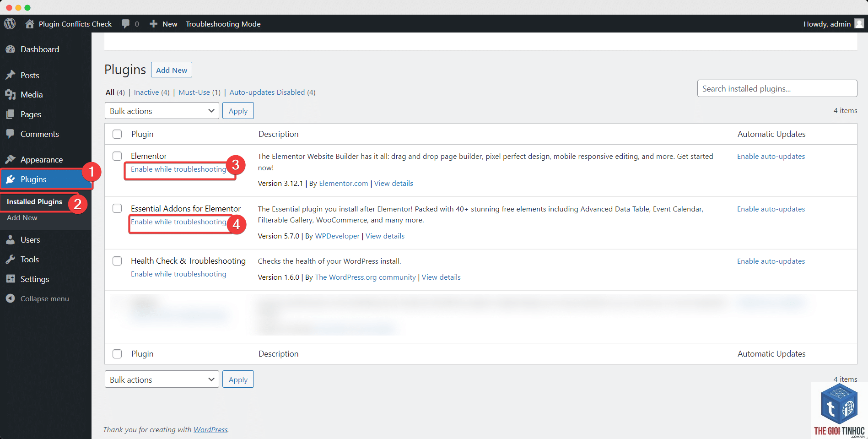Click the New link in admin bar
Viewport: 868px width, 439px height.
[170, 24]
